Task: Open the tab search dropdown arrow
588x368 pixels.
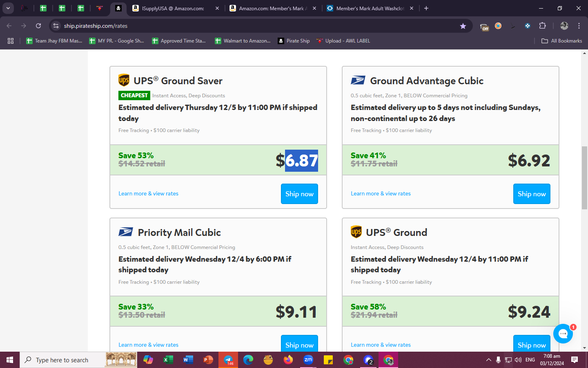Action: [x=8, y=8]
